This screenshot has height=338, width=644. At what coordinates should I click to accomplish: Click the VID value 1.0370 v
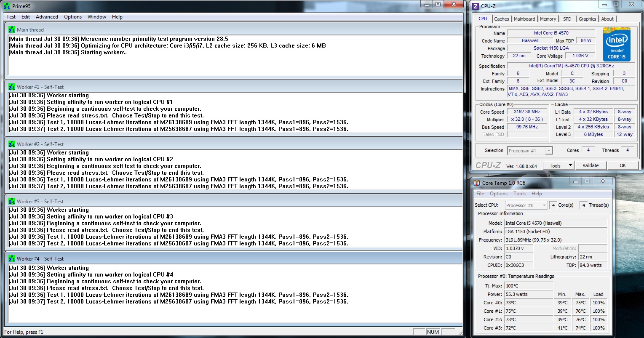pyautogui.click(x=518, y=248)
